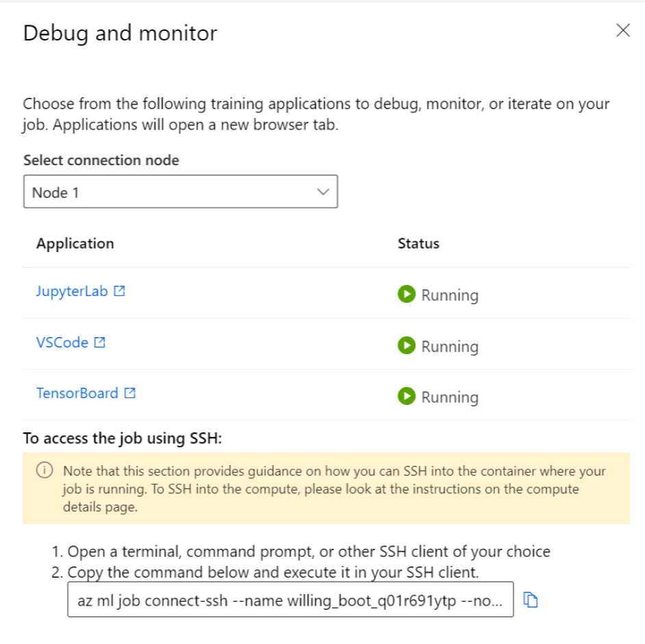Image resolution: width=645 pixels, height=644 pixels.
Task: Open the JupyterLab application link
Action: pos(72,290)
